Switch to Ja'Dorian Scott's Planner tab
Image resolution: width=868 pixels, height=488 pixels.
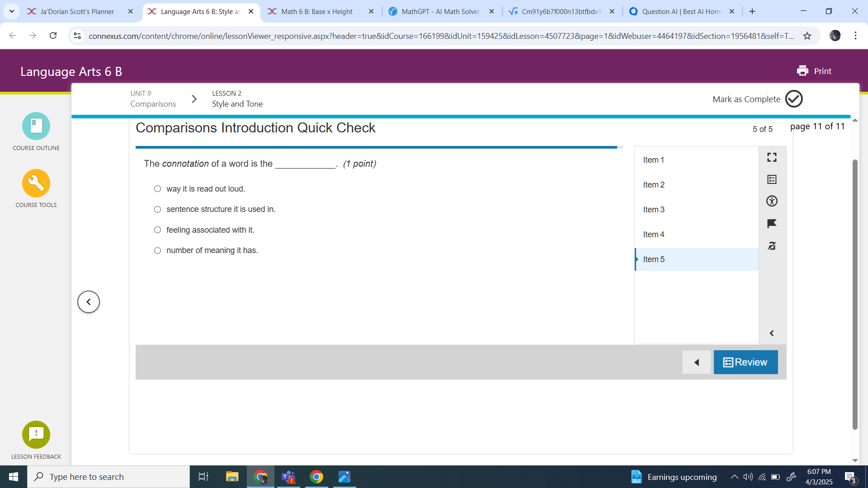click(77, 12)
